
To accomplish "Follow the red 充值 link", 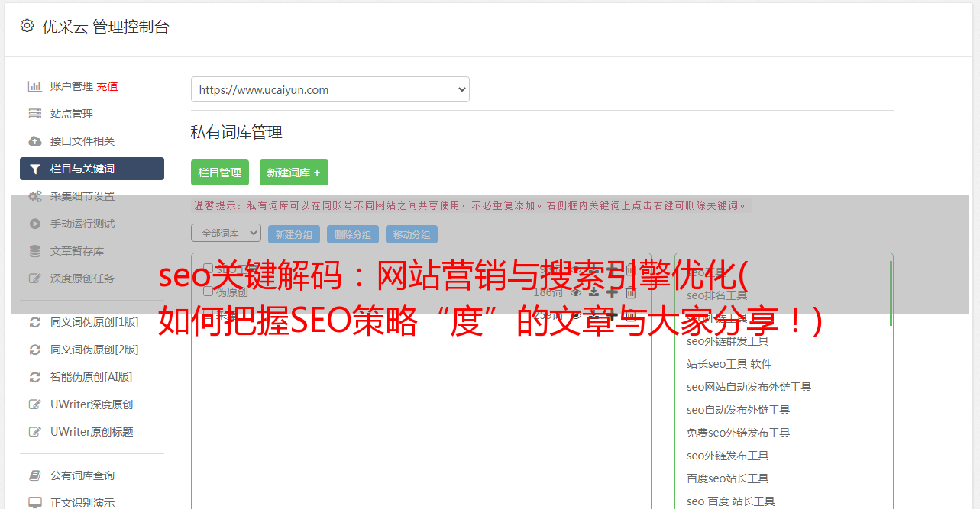I will click(x=107, y=86).
